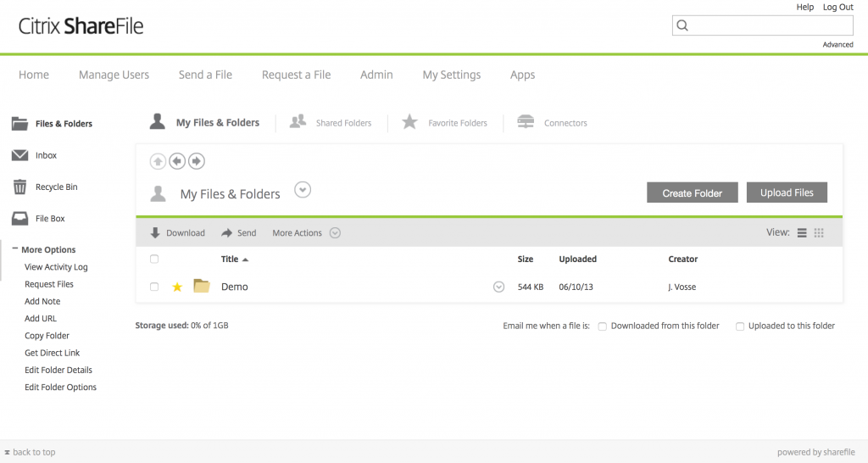Switch to list view icon
The height and width of the screenshot is (463, 868).
point(802,233)
